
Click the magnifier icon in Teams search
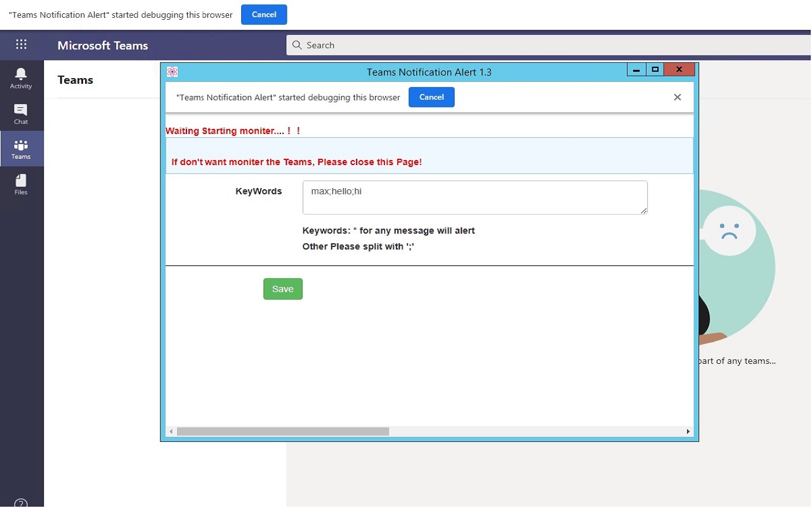[x=297, y=45]
